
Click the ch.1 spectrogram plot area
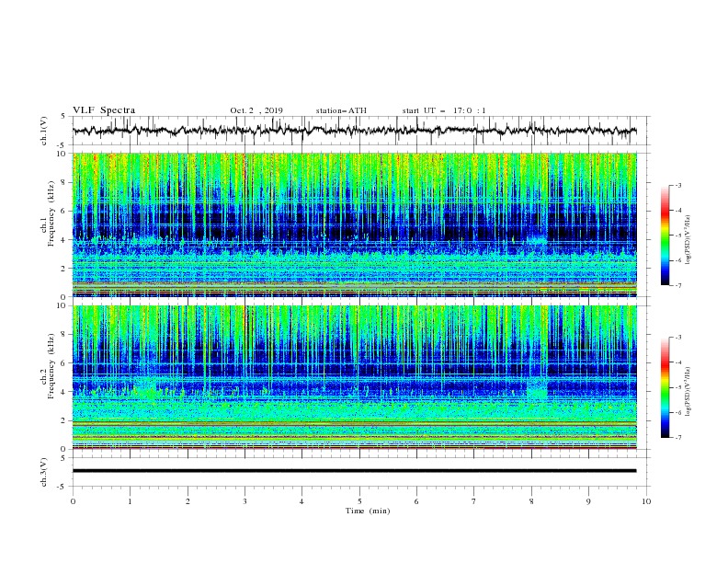pos(355,224)
